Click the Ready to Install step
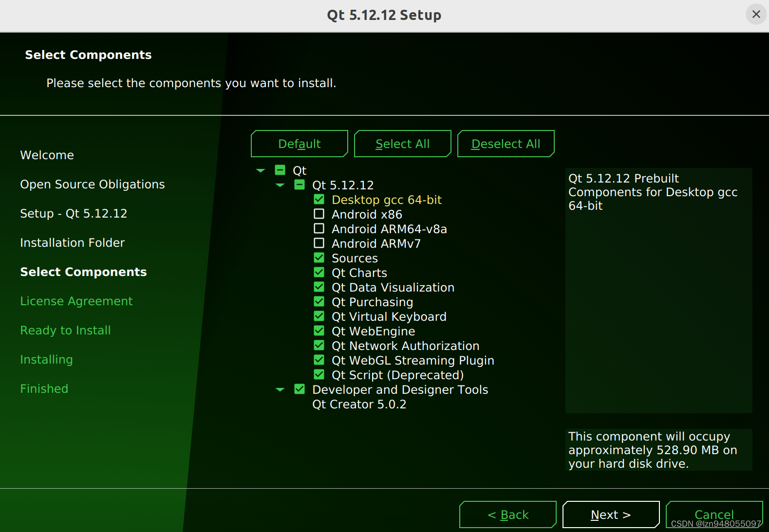This screenshot has width=769, height=532. click(66, 330)
